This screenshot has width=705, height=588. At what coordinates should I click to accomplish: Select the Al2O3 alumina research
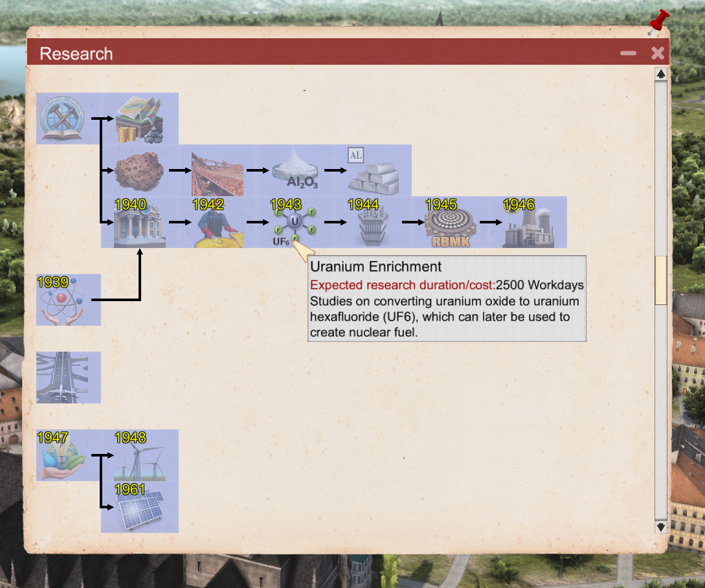[295, 170]
